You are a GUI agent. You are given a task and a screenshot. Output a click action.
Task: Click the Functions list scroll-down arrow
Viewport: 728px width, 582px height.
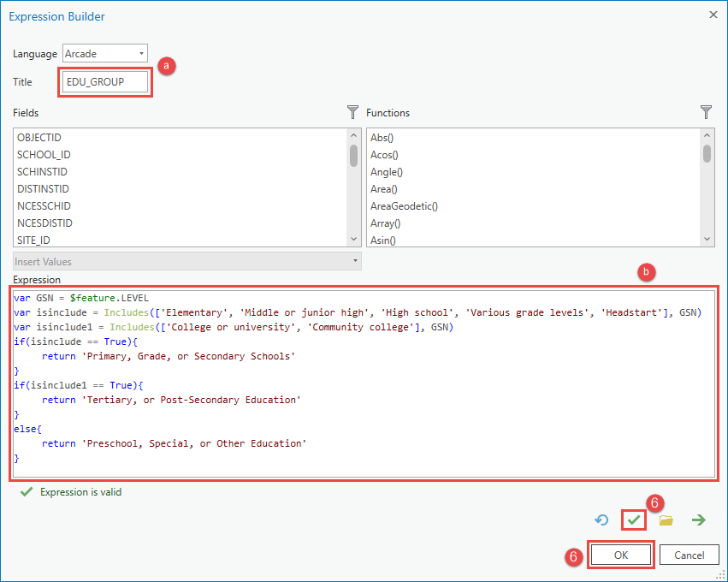point(707,239)
